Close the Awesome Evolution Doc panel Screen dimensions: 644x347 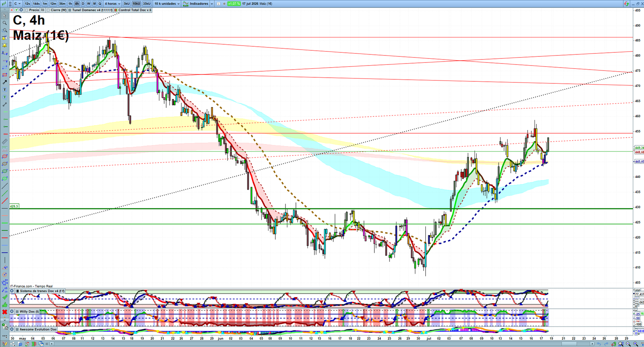pyautogui.click(x=12, y=329)
